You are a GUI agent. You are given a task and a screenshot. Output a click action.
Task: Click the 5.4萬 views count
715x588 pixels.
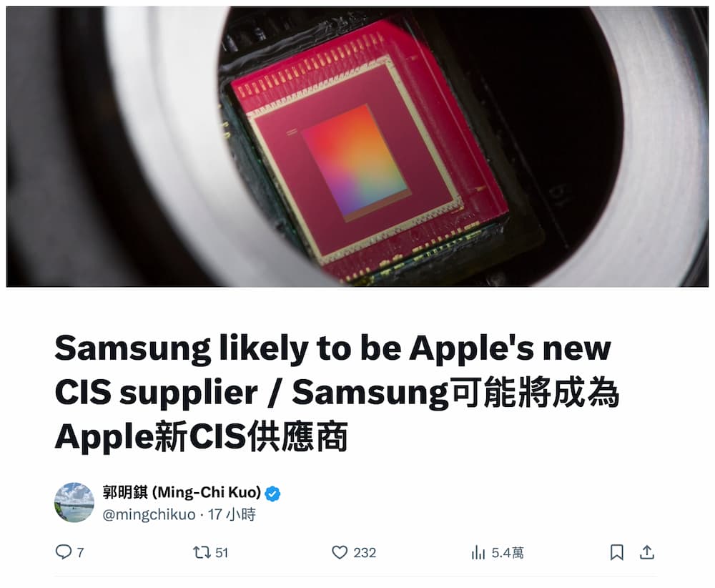click(508, 553)
